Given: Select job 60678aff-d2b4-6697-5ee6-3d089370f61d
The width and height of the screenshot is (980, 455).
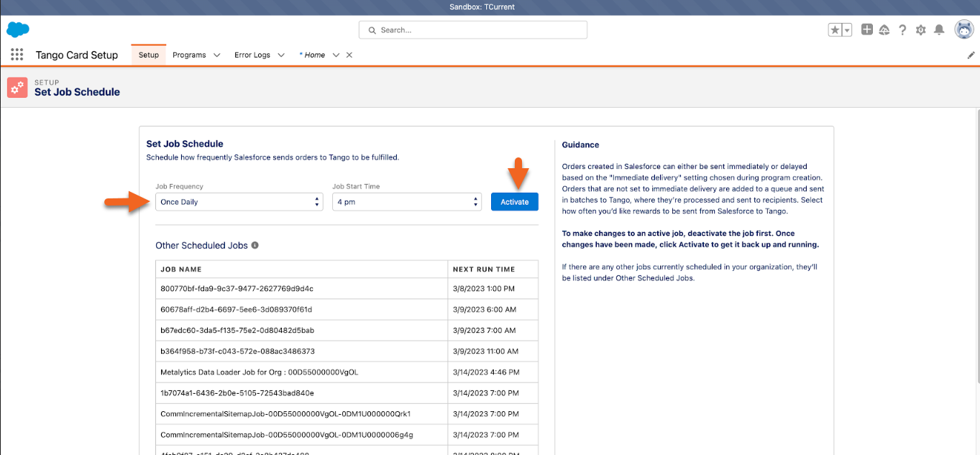Looking at the screenshot, I should [237, 310].
